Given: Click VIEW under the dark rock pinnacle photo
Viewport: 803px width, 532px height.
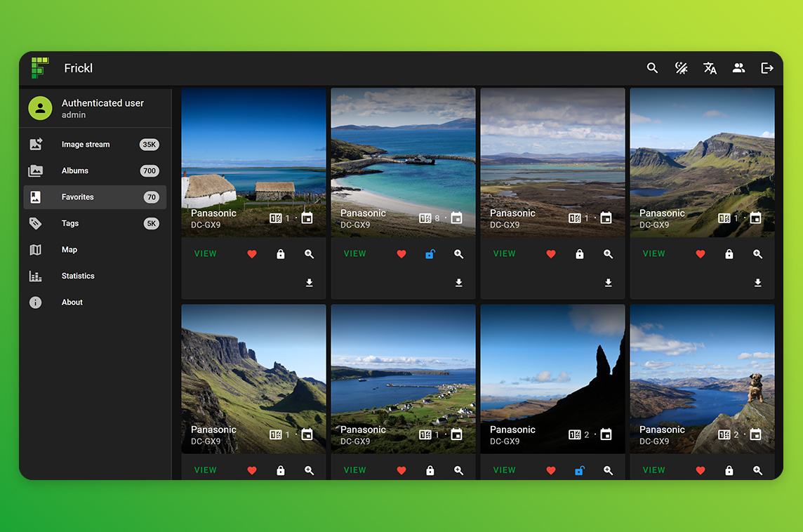Looking at the screenshot, I should click(505, 470).
